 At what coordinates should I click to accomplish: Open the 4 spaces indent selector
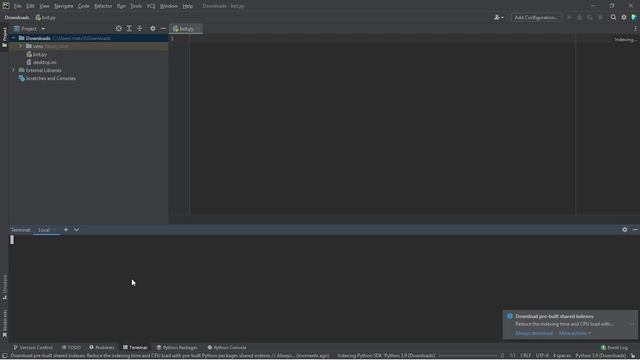pyautogui.click(x=562, y=356)
